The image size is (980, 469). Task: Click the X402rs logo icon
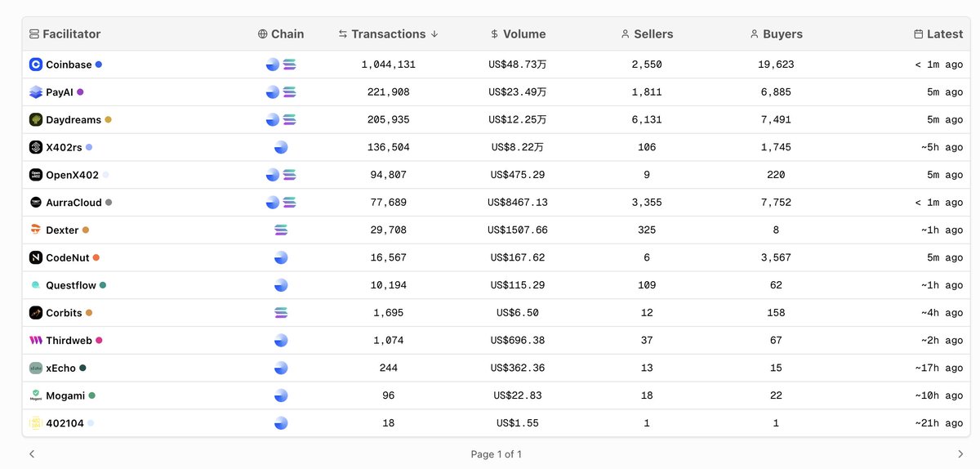(x=36, y=147)
